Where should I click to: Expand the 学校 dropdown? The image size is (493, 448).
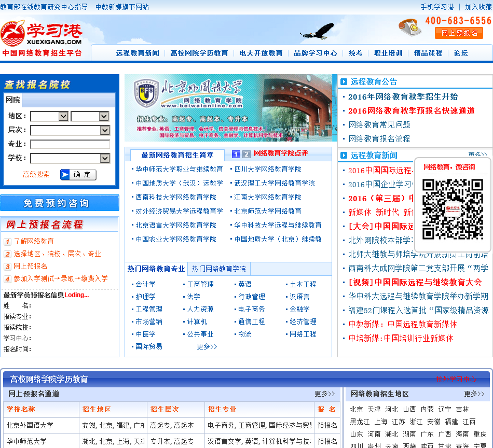coord(70,158)
